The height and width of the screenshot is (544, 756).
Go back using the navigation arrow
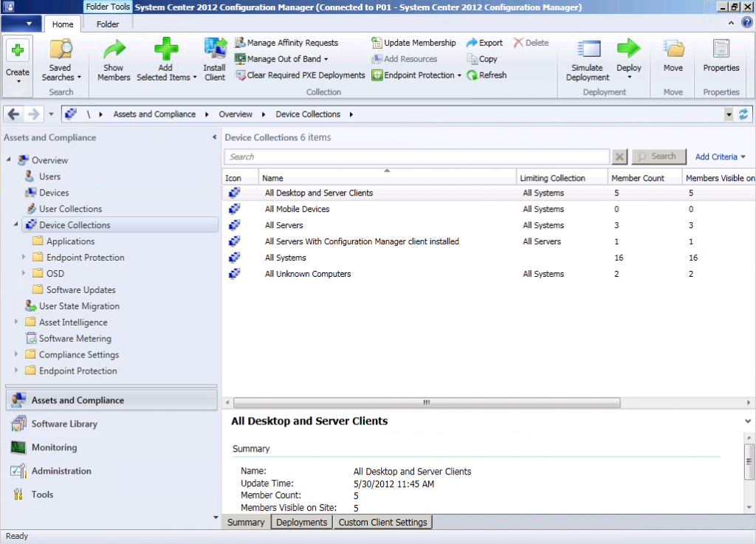pos(14,114)
